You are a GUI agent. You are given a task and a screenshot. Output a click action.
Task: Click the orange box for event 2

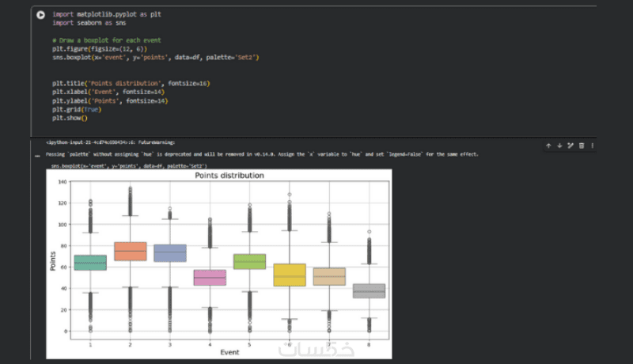click(x=131, y=251)
